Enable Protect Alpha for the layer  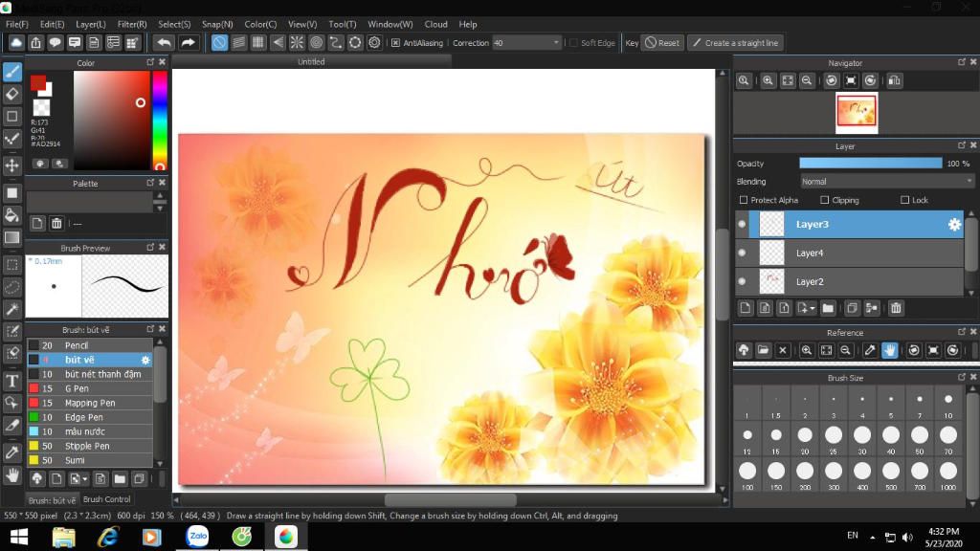(x=744, y=200)
